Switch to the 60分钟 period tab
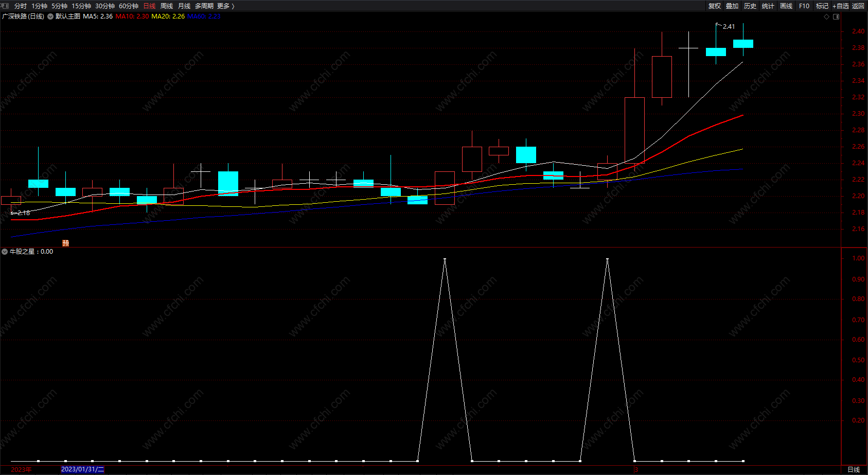 pyautogui.click(x=129, y=6)
